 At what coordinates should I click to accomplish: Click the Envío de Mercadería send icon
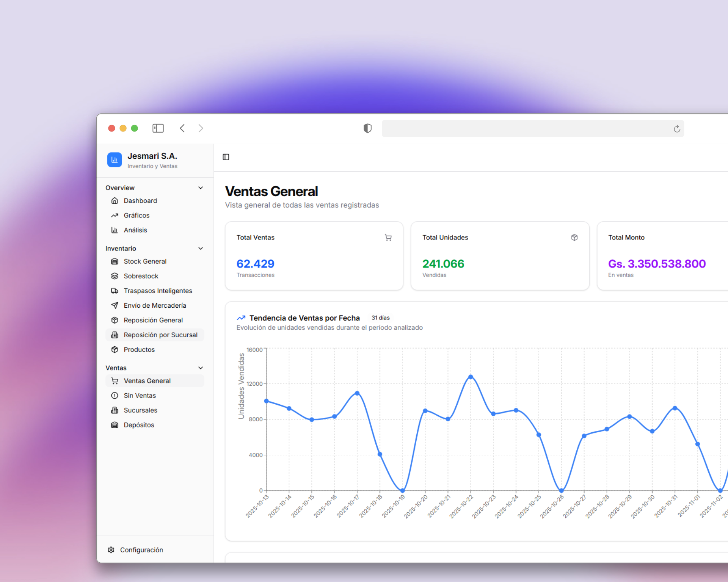[115, 305]
